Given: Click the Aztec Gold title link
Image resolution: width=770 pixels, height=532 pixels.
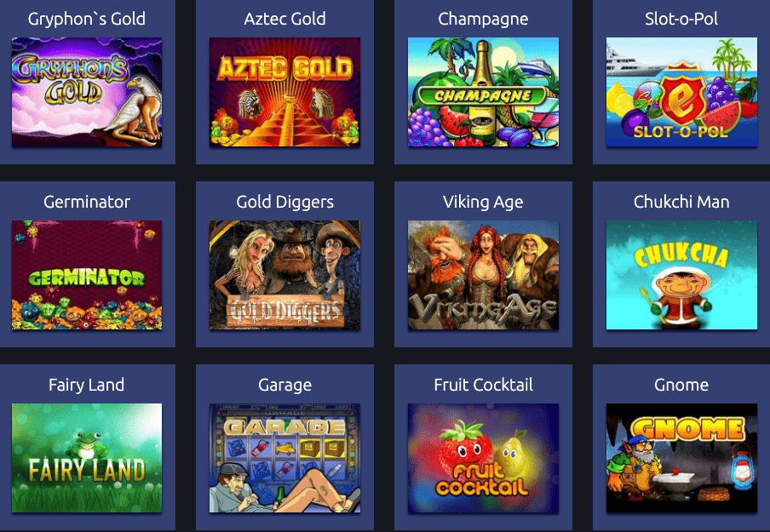Looking at the screenshot, I should (284, 19).
